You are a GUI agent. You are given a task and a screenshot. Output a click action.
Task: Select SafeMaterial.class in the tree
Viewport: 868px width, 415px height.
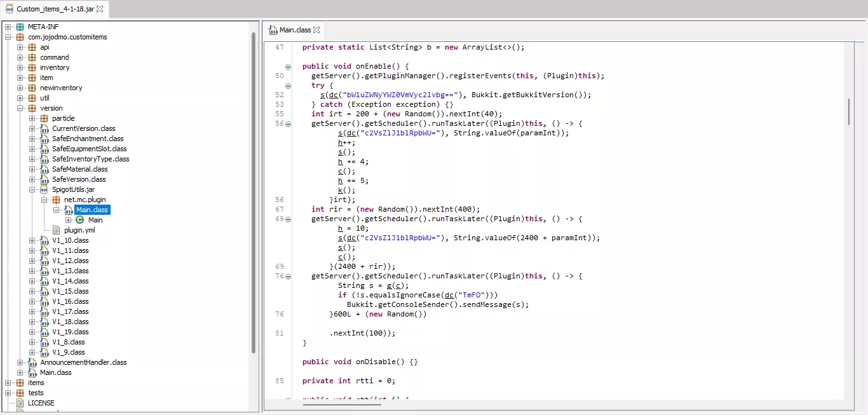[x=79, y=169]
